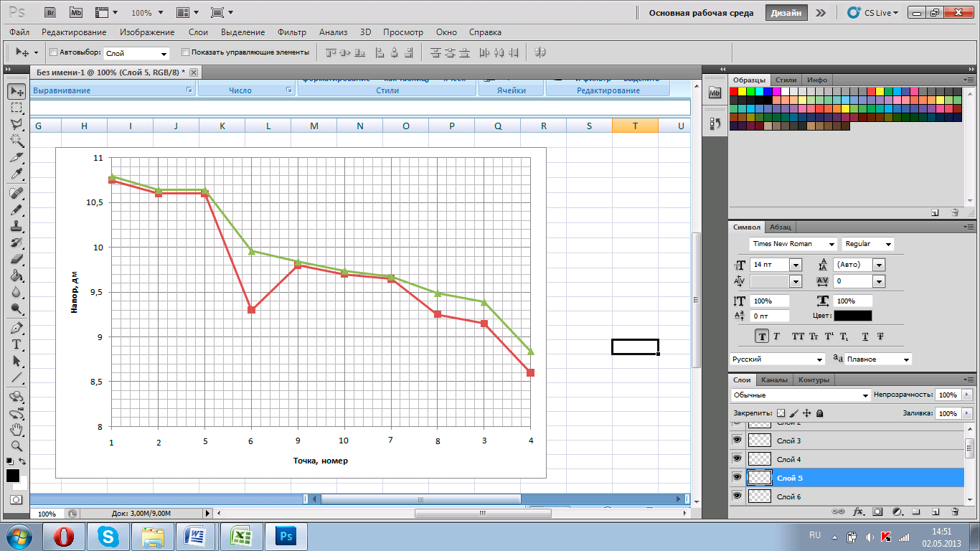Select the Path Selection tool

pyautogui.click(x=17, y=361)
